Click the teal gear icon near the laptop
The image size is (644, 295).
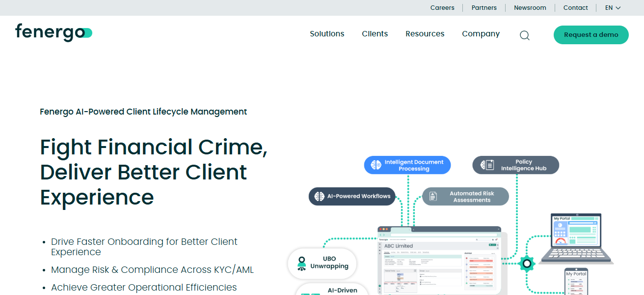click(x=526, y=264)
